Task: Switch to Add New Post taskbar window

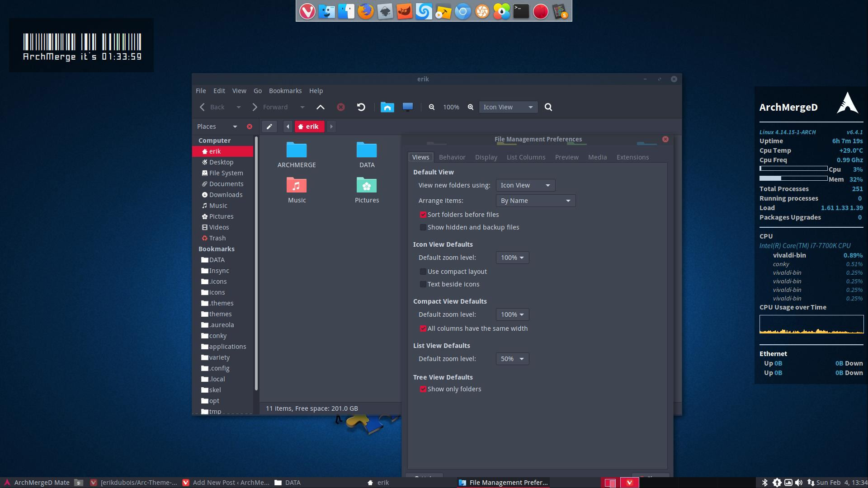Action: pos(226,483)
